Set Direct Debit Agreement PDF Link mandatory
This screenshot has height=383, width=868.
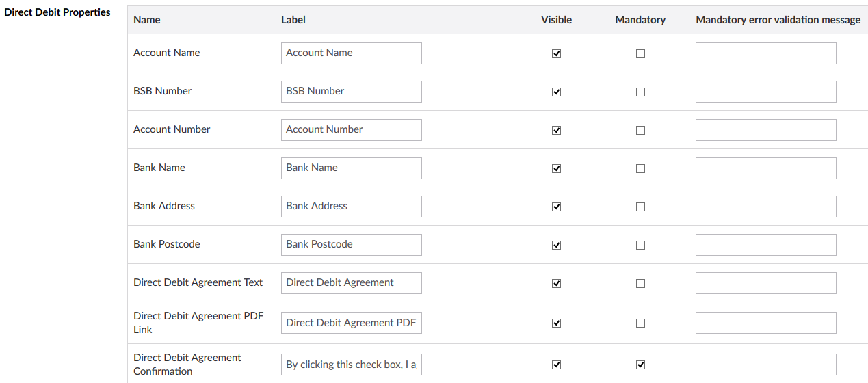(640, 323)
